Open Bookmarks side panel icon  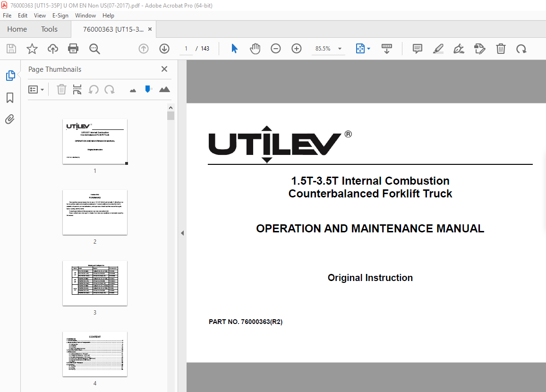10,98
